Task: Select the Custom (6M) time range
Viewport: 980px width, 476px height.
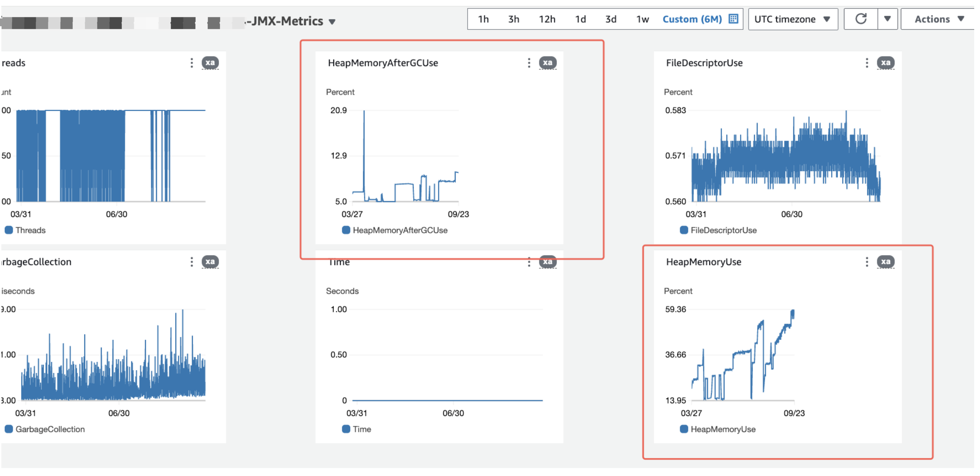Action: (x=692, y=19)
